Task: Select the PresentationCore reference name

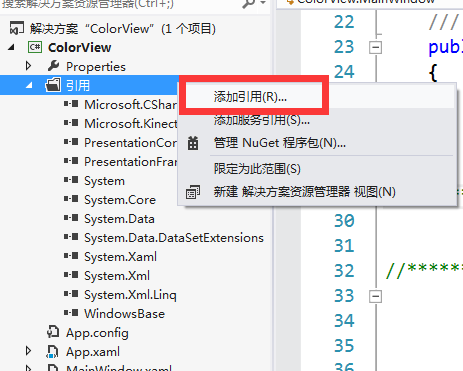Action: pyautogui.click(x=131, y=142)
